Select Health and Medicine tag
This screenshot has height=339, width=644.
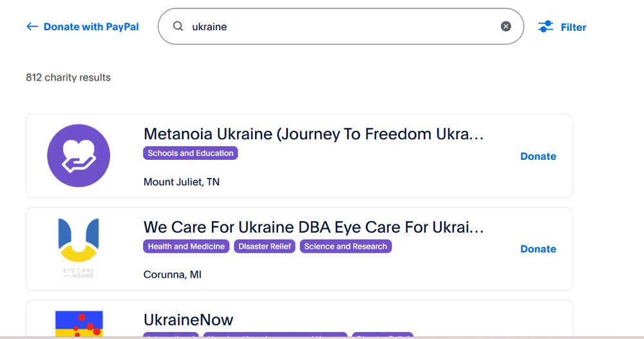[186, 246]
